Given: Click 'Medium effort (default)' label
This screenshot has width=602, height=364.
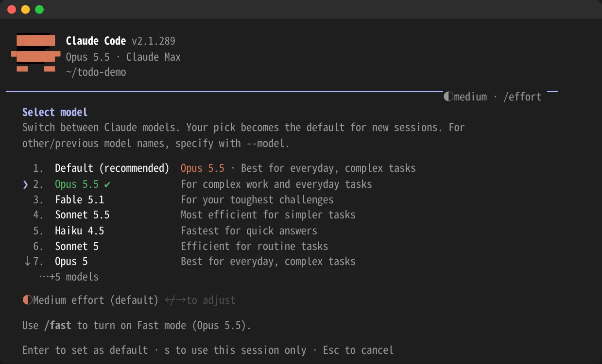Looking at the screenshot, I should click(x=96, y=300).
